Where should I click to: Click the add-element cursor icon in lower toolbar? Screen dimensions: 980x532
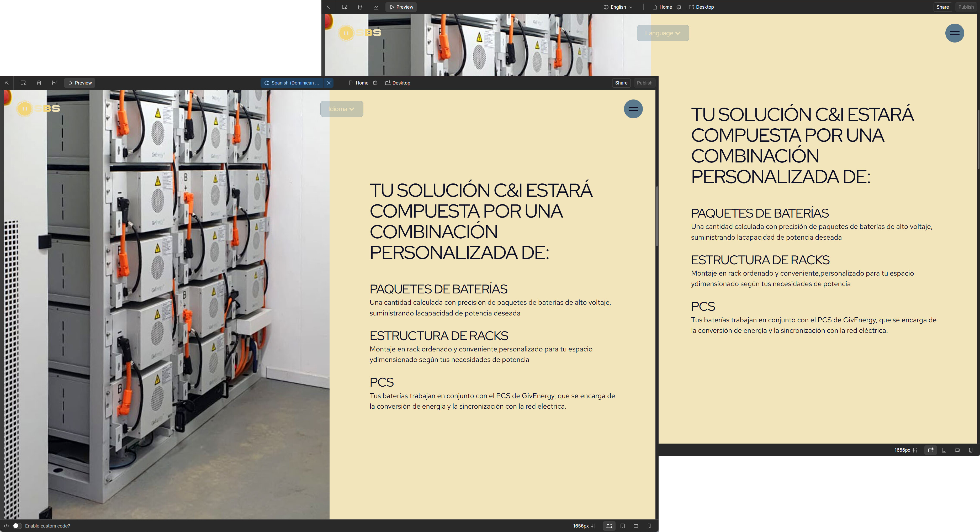[23, 83]
